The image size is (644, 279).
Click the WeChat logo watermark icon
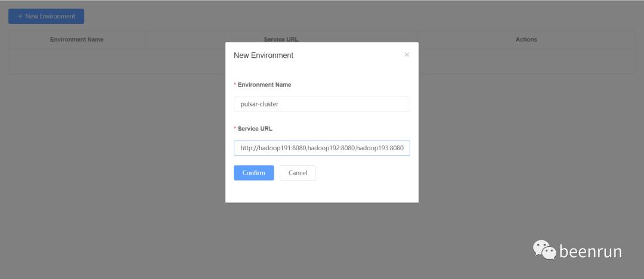click(x=544, y=250)
